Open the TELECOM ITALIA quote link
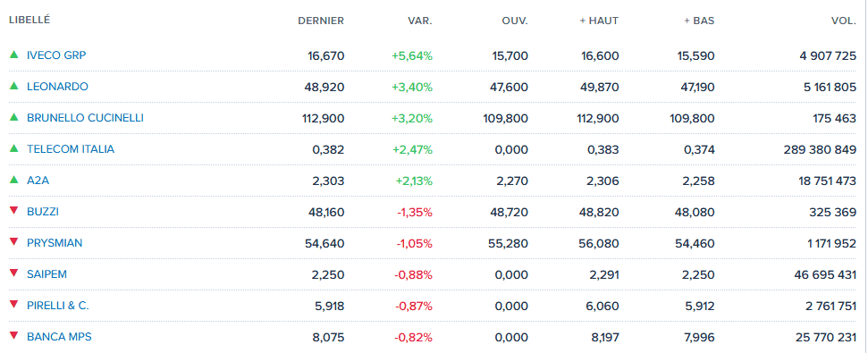 pos(71,149)
